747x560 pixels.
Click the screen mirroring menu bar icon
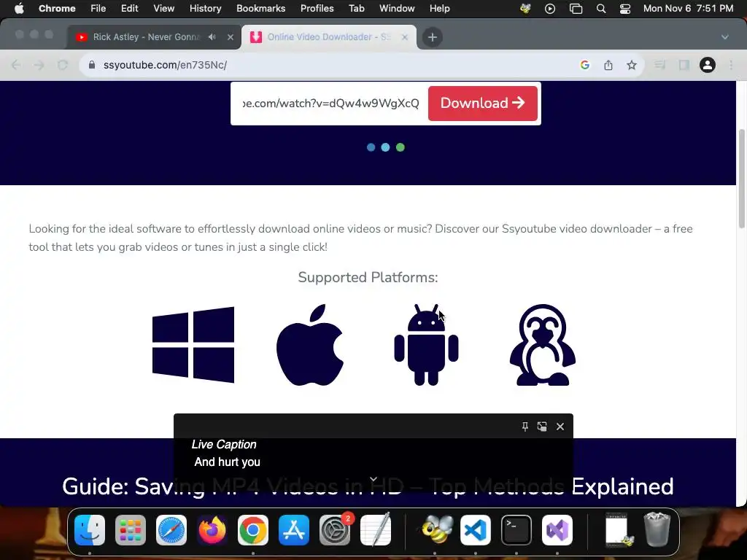576,9
